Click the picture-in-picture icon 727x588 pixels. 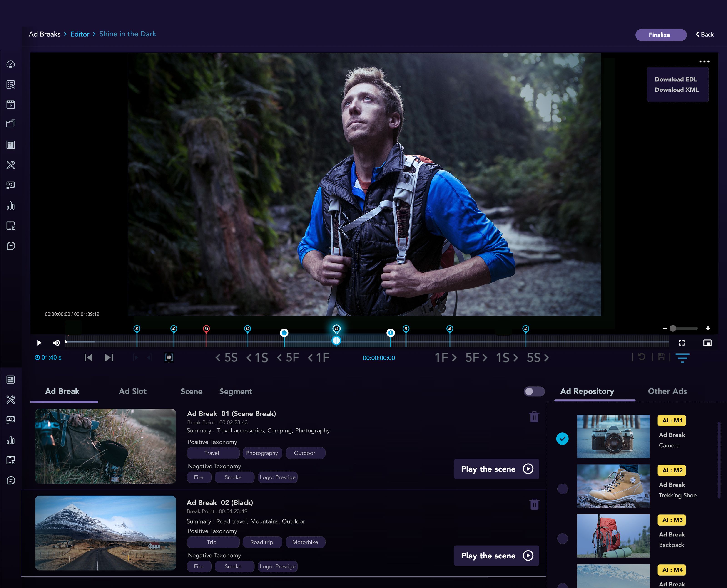(707, 343)
